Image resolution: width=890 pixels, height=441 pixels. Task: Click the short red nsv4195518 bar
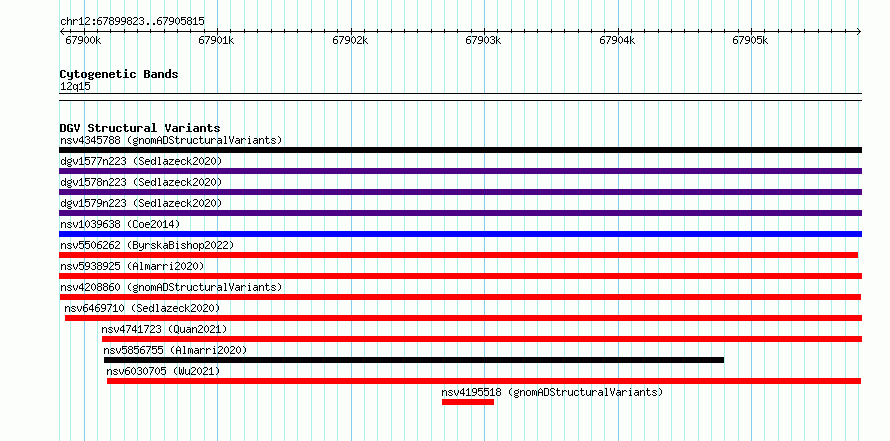(468, 402)
